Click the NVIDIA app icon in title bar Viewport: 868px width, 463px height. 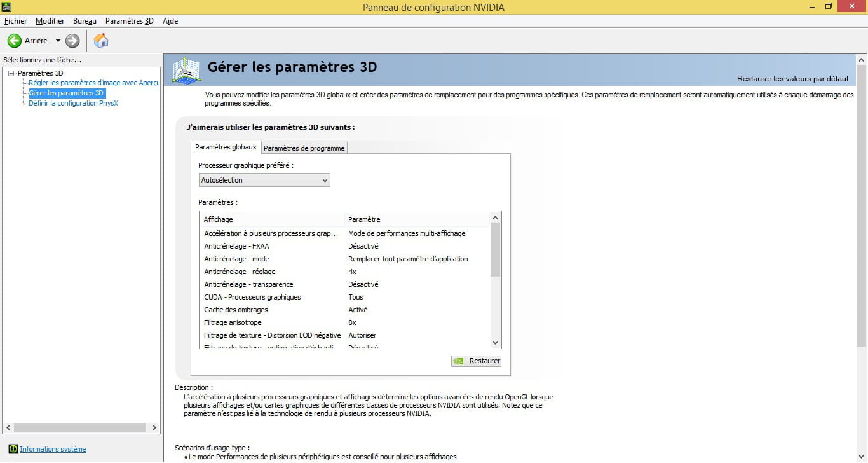tap(7, 7)
